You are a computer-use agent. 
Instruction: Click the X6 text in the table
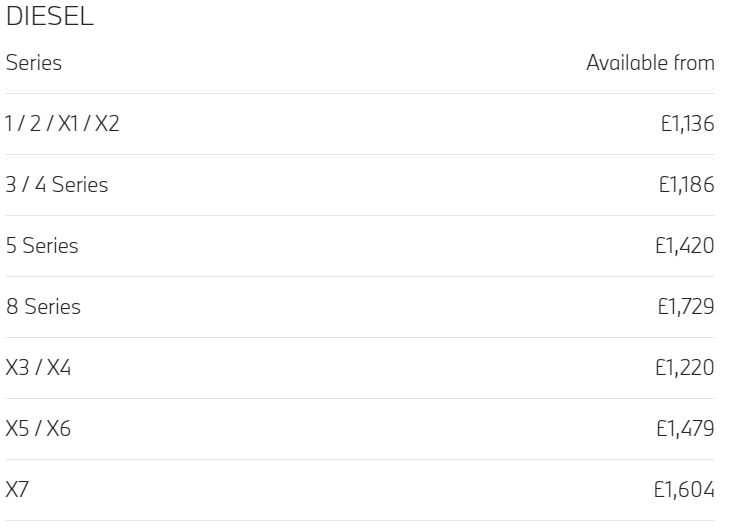coord(59,429)
